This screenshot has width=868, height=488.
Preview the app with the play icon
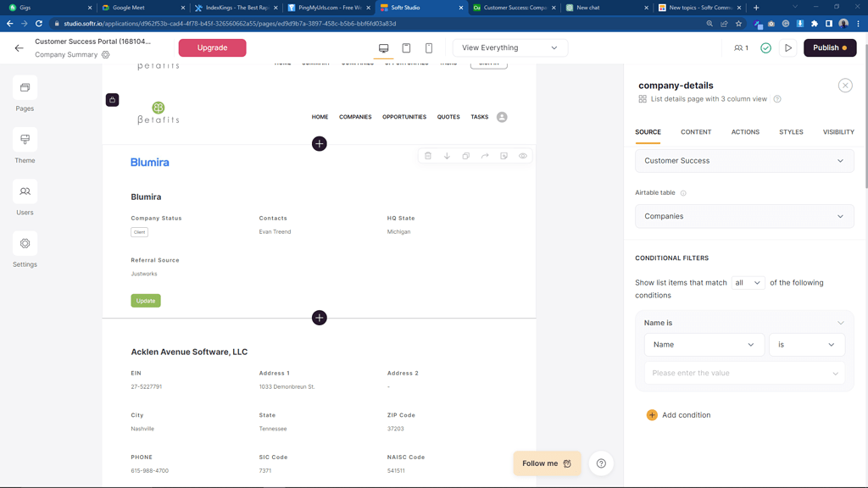pos(787,48)
